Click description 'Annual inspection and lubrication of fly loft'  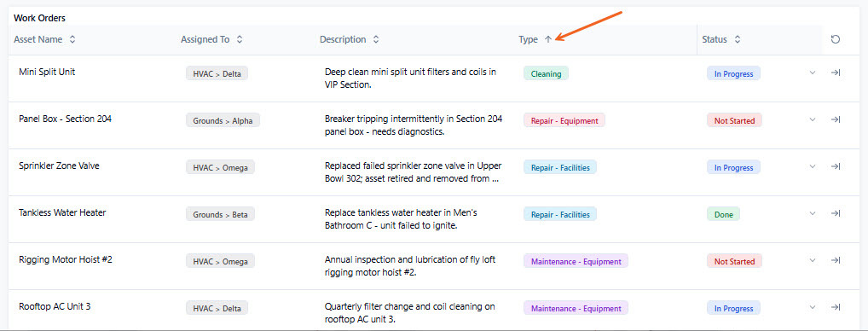(411, 267)
